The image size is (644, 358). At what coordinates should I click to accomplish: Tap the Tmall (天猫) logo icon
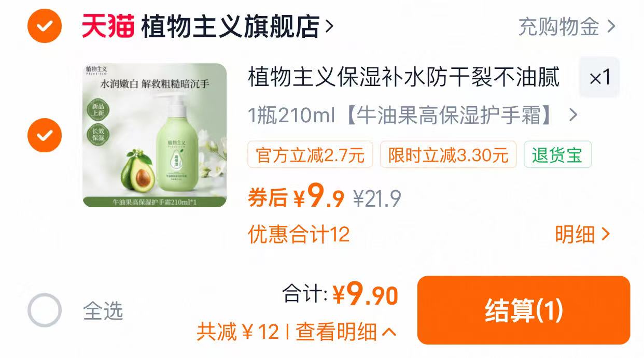108,26
